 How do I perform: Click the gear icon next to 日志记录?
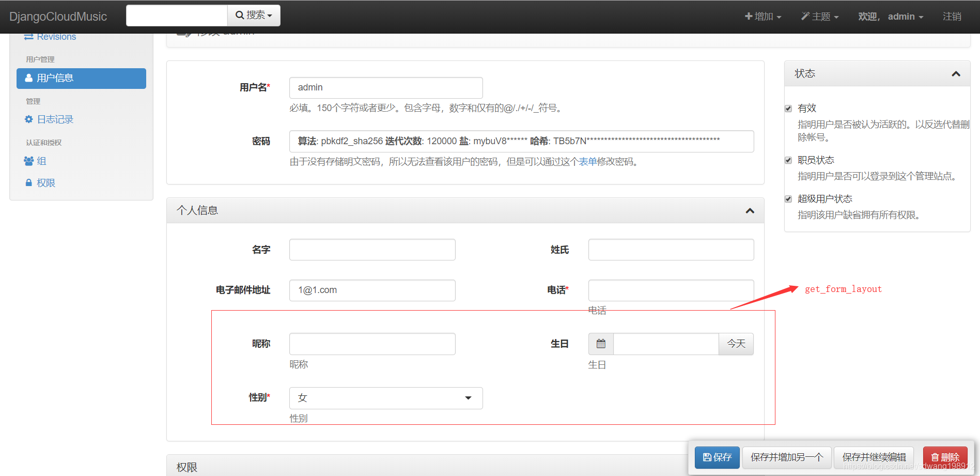point(29,119)
